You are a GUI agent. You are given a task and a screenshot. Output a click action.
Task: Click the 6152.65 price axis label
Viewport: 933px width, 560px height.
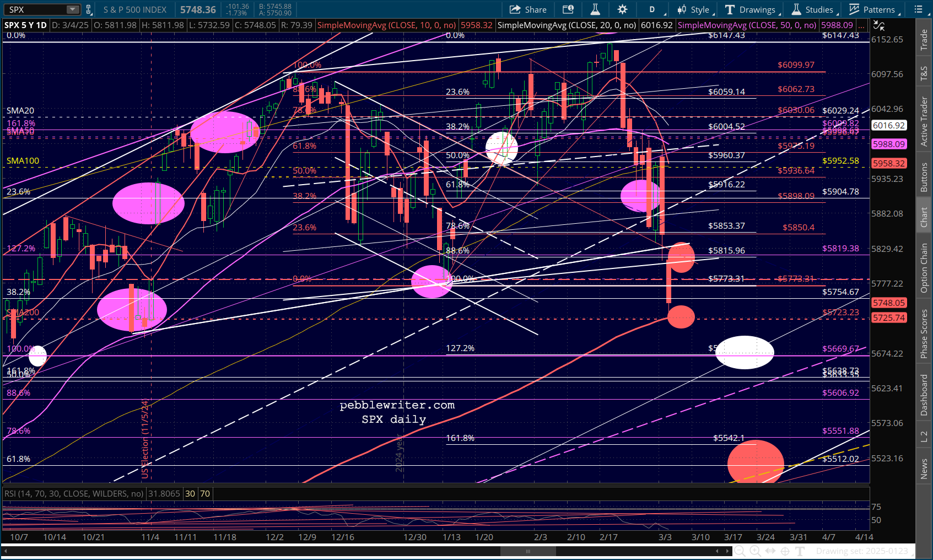point(887,40)
